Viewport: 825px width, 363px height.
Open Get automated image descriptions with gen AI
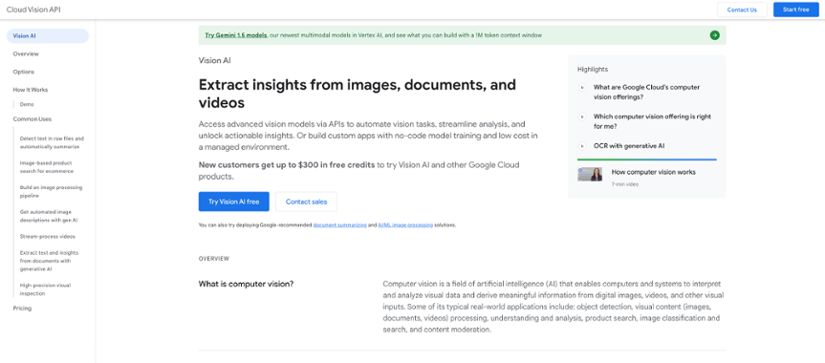tap(49, 216)
